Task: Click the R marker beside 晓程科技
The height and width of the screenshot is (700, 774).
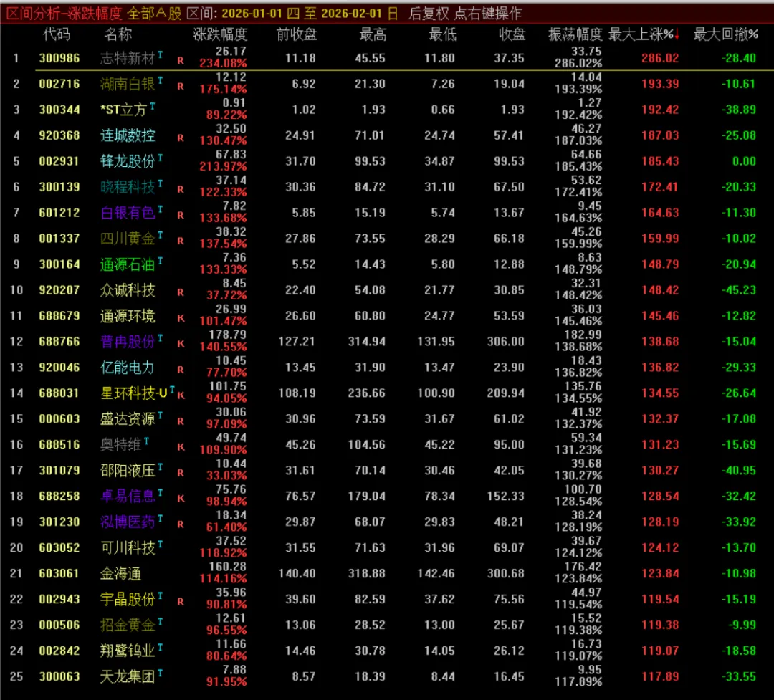Action: point(181,190)
